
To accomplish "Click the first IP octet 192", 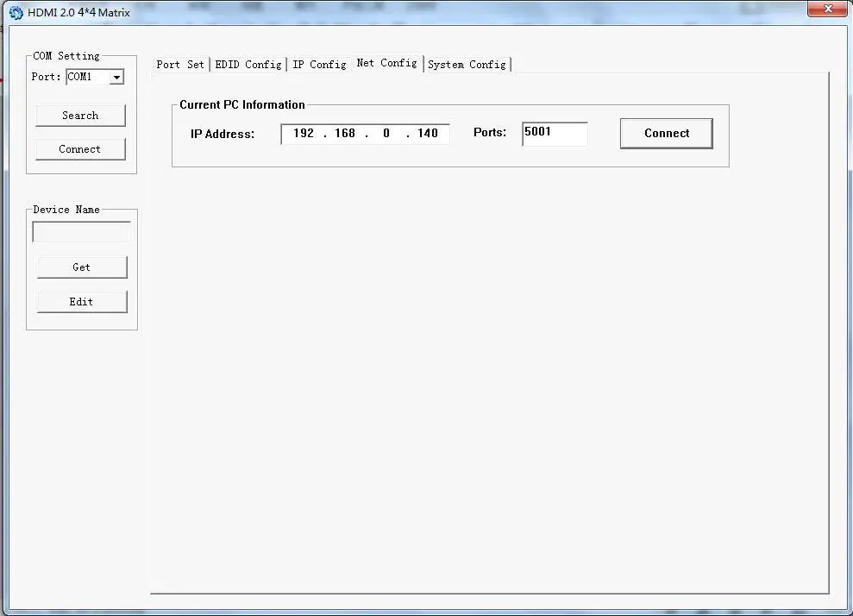I will 304,134.
